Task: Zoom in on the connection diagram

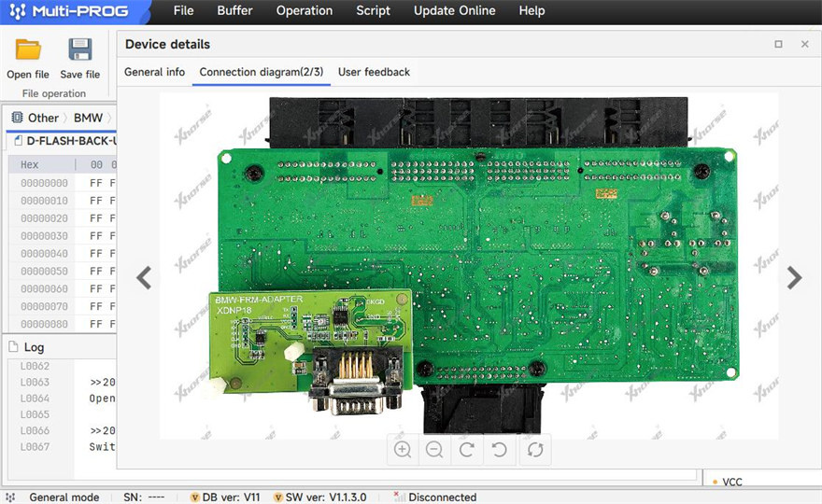Action: coord(403,450)
